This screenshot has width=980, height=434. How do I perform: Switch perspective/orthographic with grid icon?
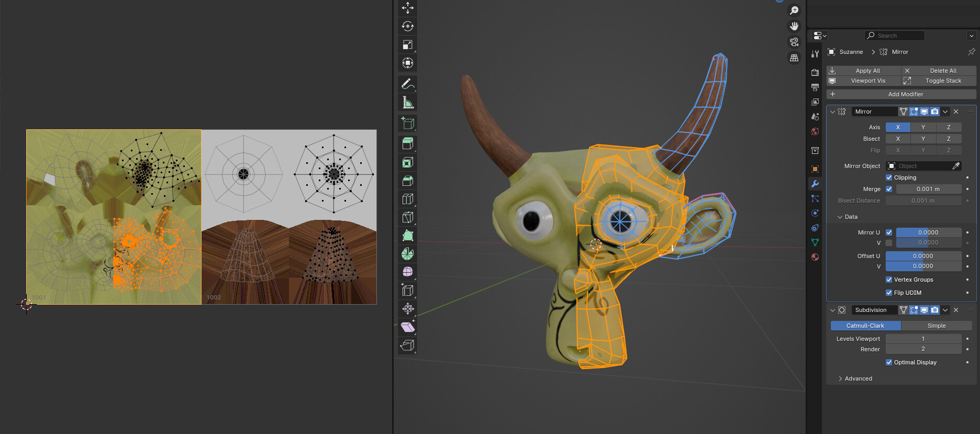(x=794, y=58)
